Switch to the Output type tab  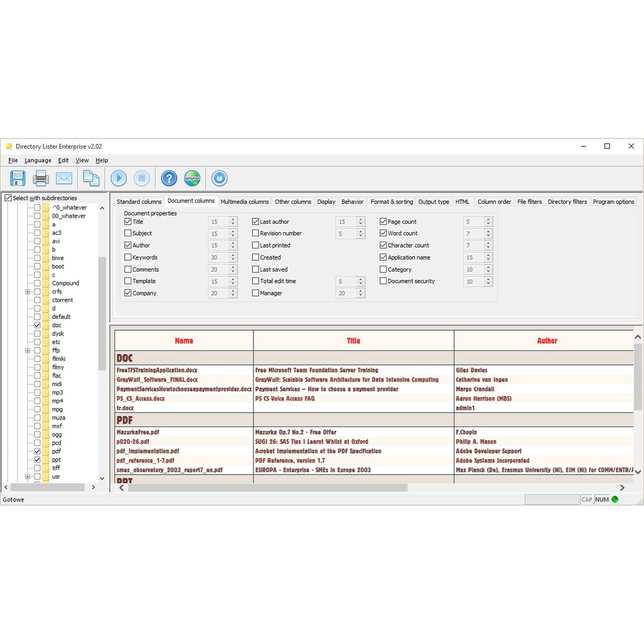coord(433,202)
